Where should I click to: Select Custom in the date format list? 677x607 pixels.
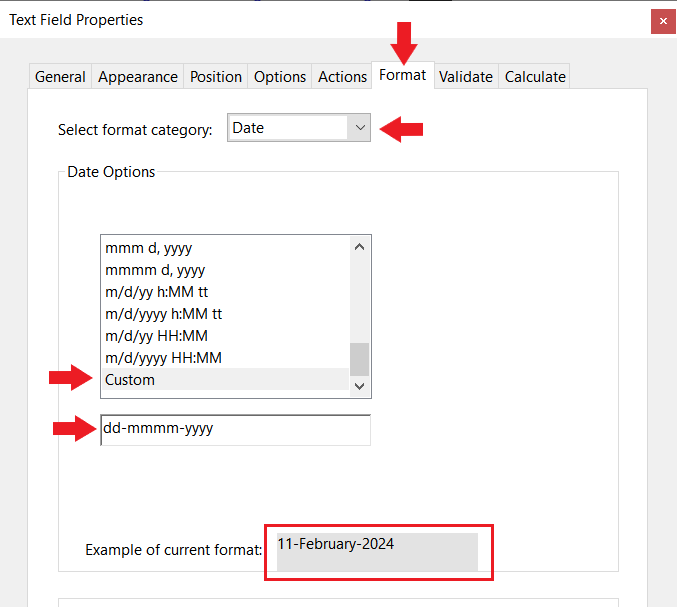tap(130, 380)
